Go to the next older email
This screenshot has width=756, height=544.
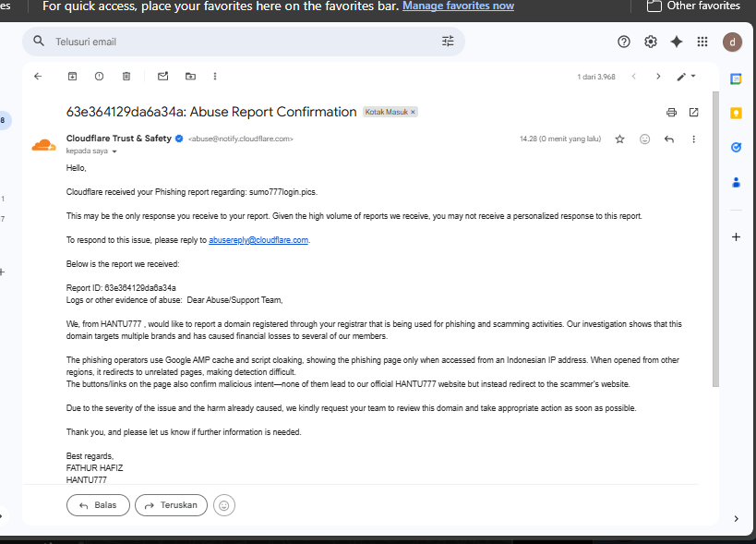pyautogui.click(x=658, y=77)
